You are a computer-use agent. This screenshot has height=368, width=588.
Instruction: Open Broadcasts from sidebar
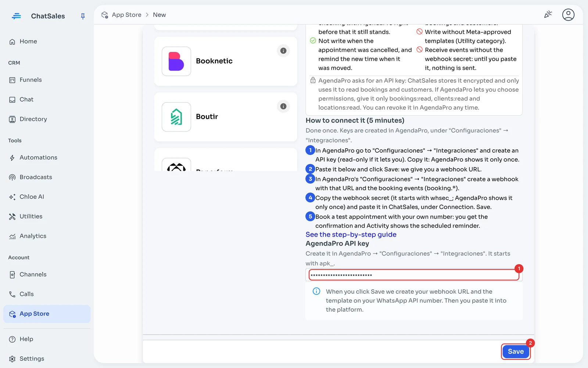[47, 177]
